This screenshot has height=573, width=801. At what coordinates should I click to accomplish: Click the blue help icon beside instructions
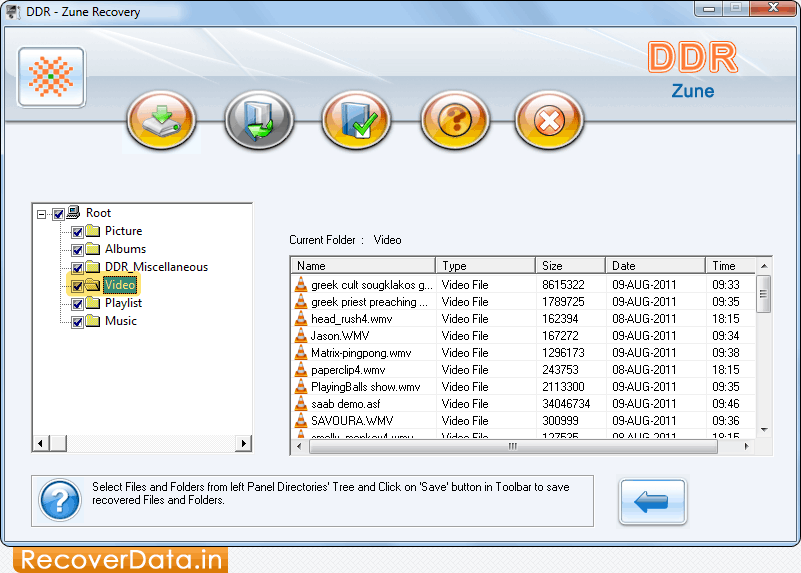tap(60, 500)
